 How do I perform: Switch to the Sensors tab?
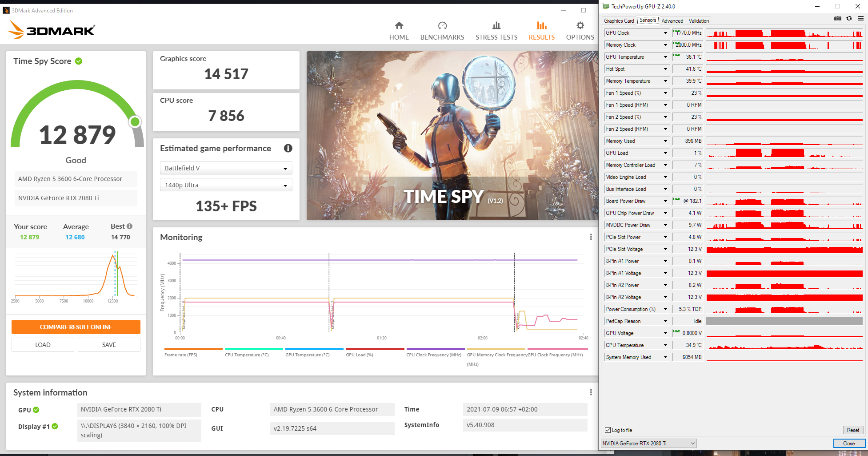648,20
